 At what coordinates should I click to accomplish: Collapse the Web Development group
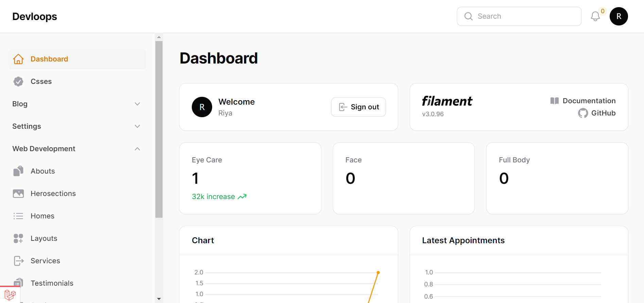(x=137, y=149)
